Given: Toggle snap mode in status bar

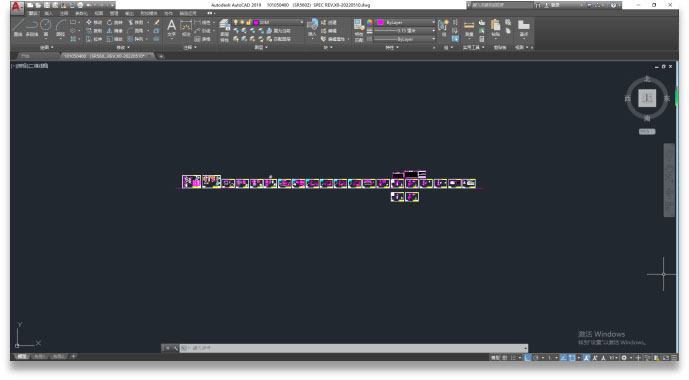Looking at the screenshot, I should [x=513, y=358].
